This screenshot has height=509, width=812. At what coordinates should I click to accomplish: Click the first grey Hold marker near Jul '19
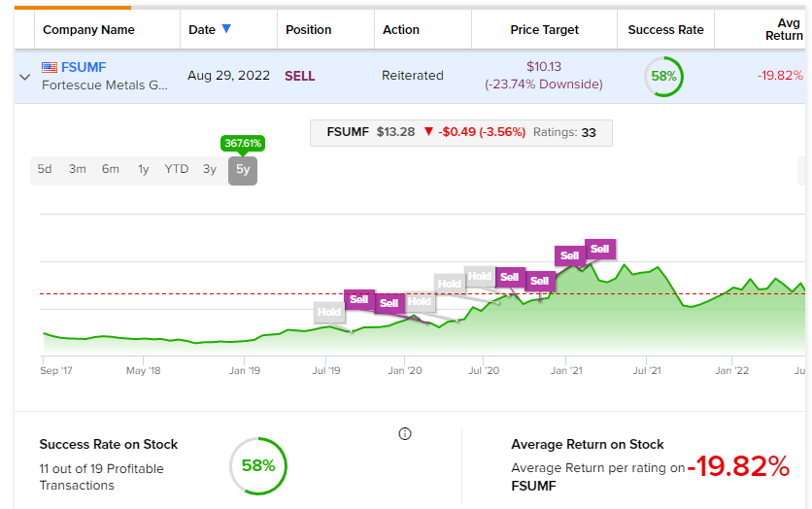point(328,312)
